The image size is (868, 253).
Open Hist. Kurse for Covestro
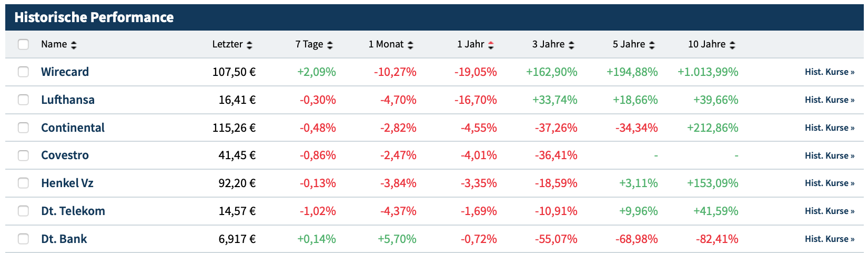tap(829, 155)
